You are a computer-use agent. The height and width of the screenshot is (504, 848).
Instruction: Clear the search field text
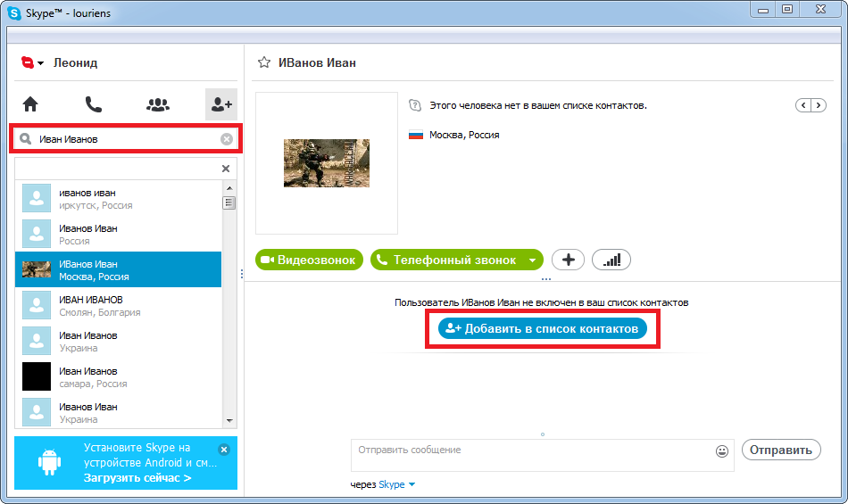tap(227, 139)
